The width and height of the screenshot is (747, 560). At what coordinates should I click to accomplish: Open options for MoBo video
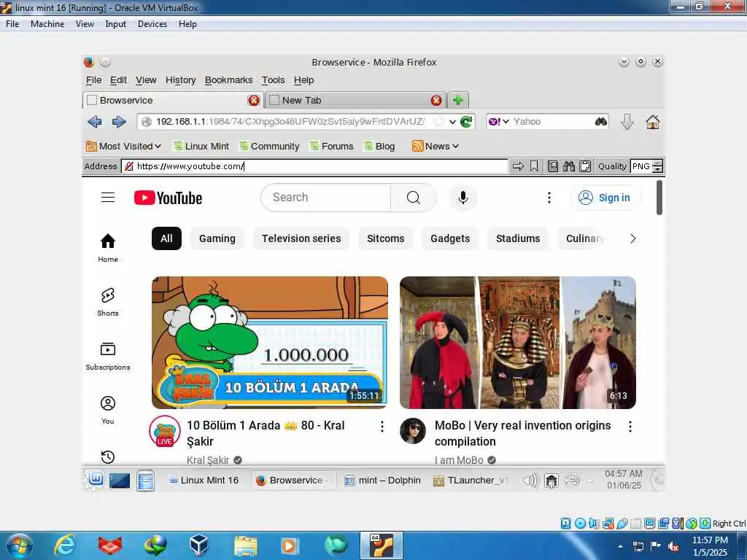pos(630,427)
